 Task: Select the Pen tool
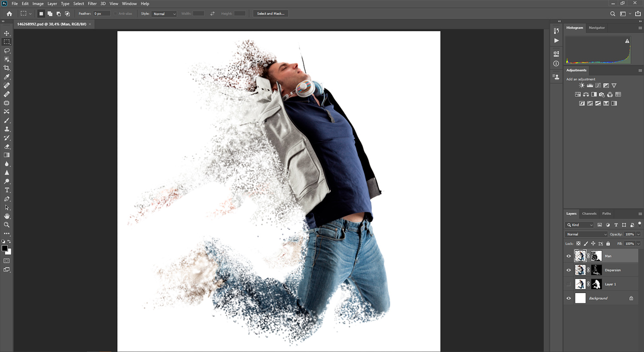point(6,199)
